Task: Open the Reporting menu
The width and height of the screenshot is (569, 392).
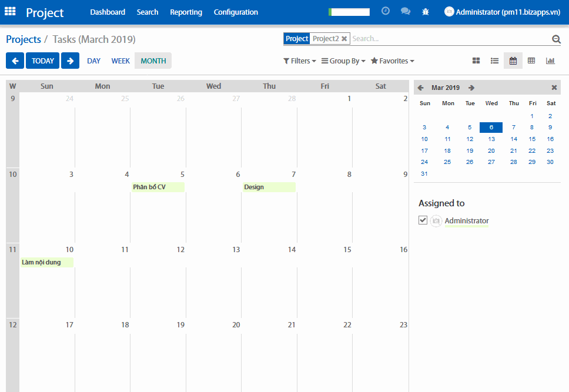Action: pyautogui.click(x=186, y=12)
